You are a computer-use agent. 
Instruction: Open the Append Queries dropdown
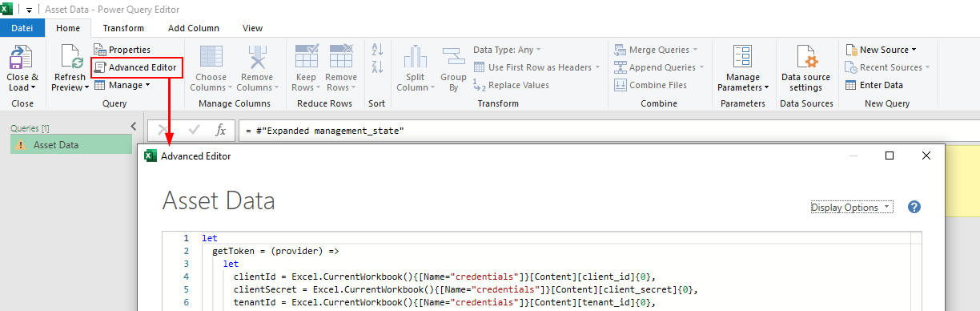(x=660, y=67)
